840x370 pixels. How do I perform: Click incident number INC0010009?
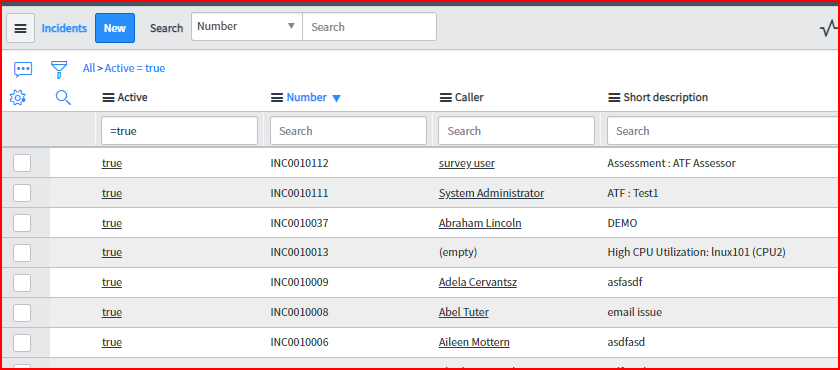pyautogui.click(x=299, y=282)
